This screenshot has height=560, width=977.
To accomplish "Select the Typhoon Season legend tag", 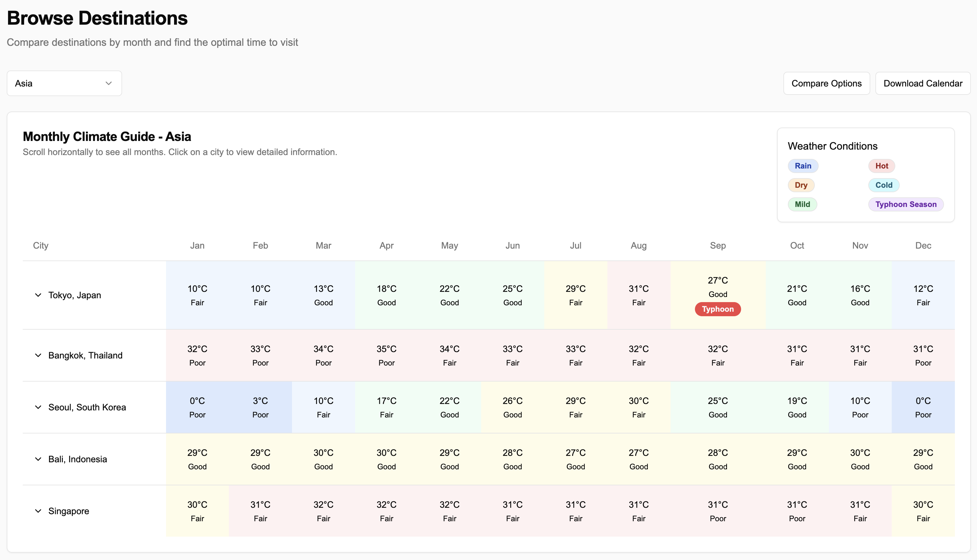I will click(x=906, y=204).
